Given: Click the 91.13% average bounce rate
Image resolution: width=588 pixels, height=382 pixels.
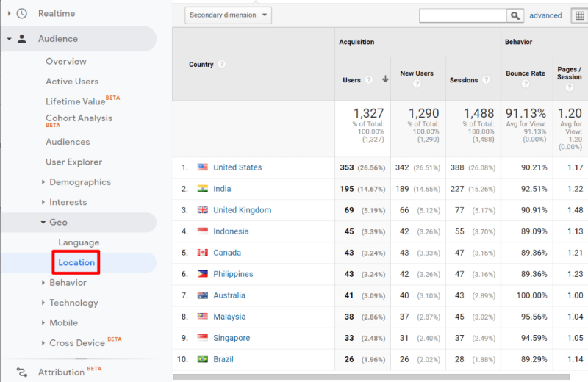Looking at the screenshot, I should [526, 113].
